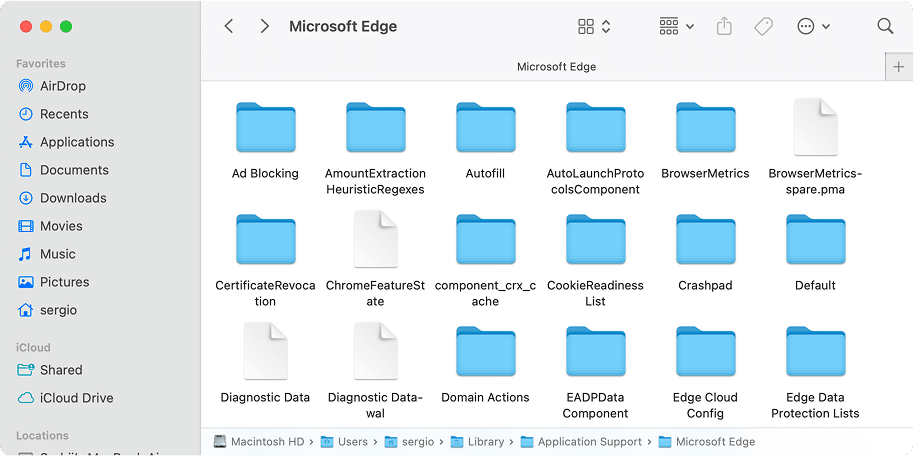Open Recents in the sidebar
The width and height of the screenshot is (913, 456).
(x=53, y=114)
